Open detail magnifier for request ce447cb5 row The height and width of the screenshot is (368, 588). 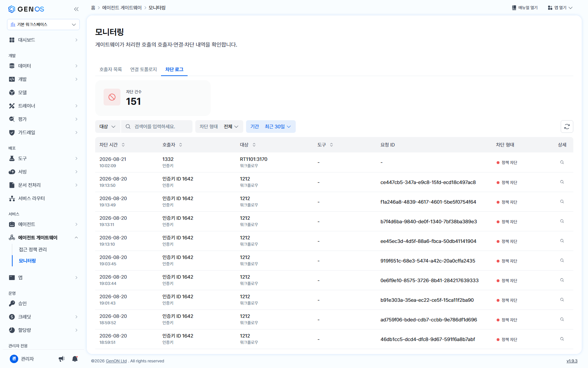(562, 182)
